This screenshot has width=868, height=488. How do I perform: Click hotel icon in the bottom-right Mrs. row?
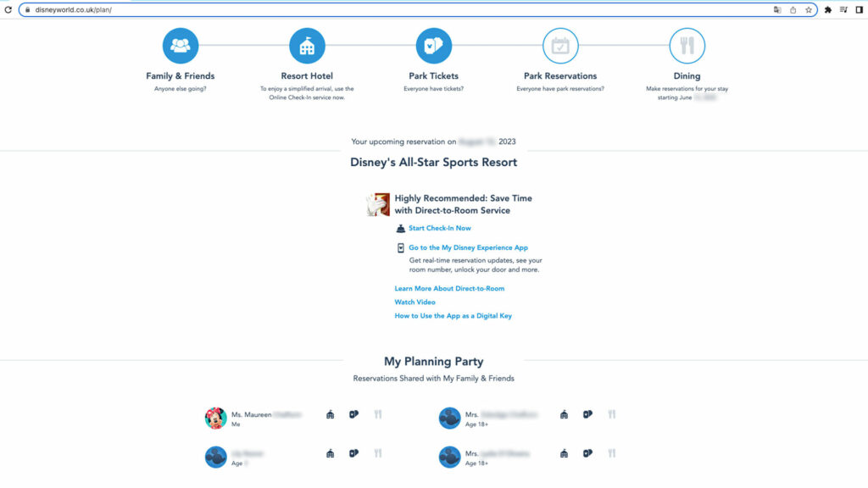pos(564,454)
